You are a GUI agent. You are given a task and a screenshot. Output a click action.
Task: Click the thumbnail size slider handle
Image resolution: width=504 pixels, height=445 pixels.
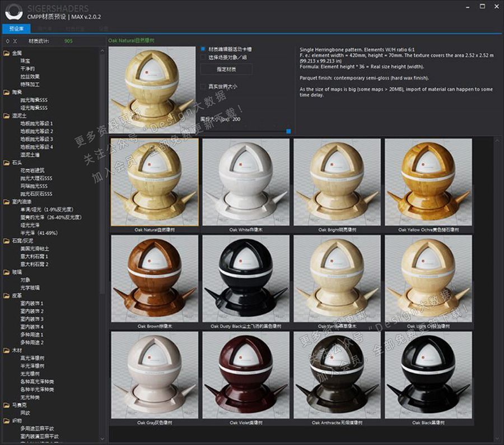288,131
